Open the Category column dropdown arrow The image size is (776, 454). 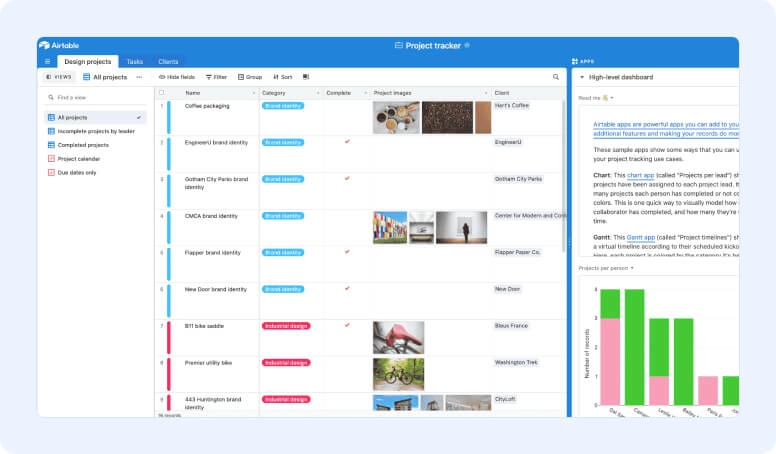point(316,93)
